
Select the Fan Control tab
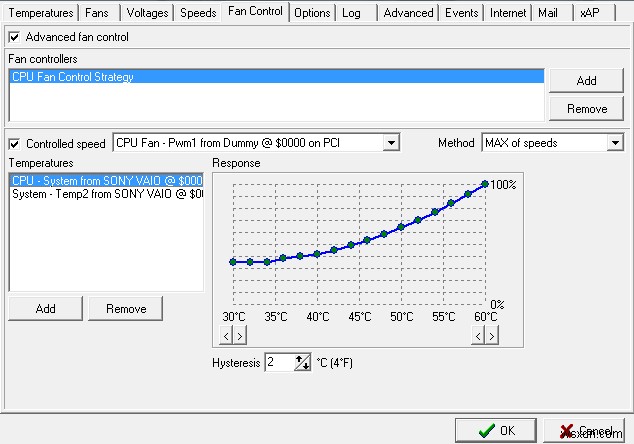pos(255,11)
